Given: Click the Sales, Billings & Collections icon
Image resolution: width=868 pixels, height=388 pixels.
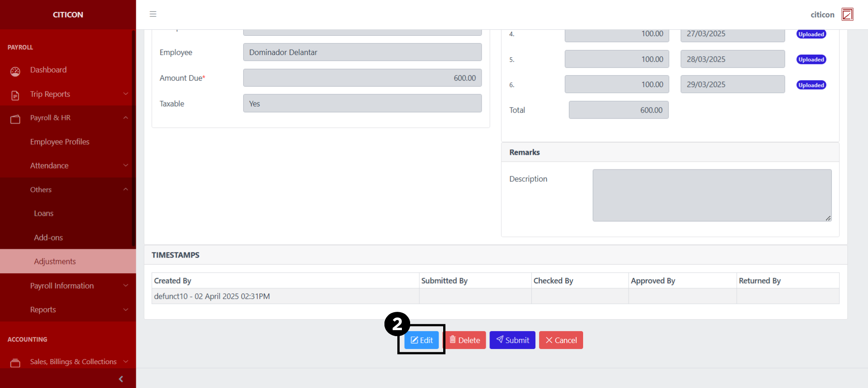Looking at the screenshot, I should pos(15,363).
